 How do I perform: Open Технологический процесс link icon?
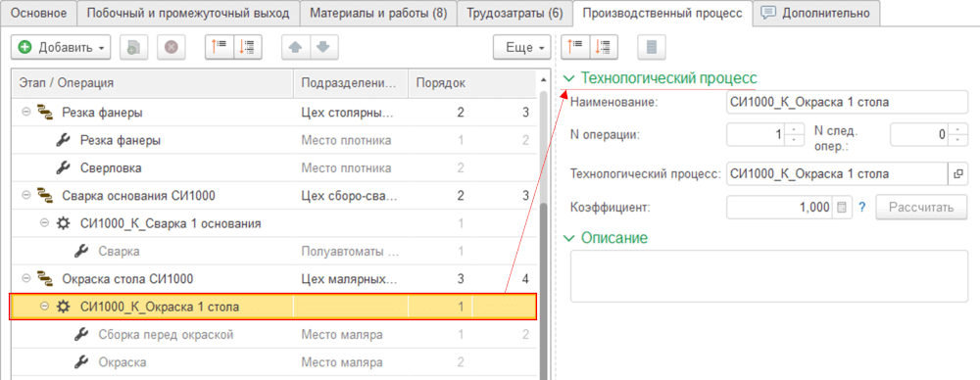coord(956,173)
